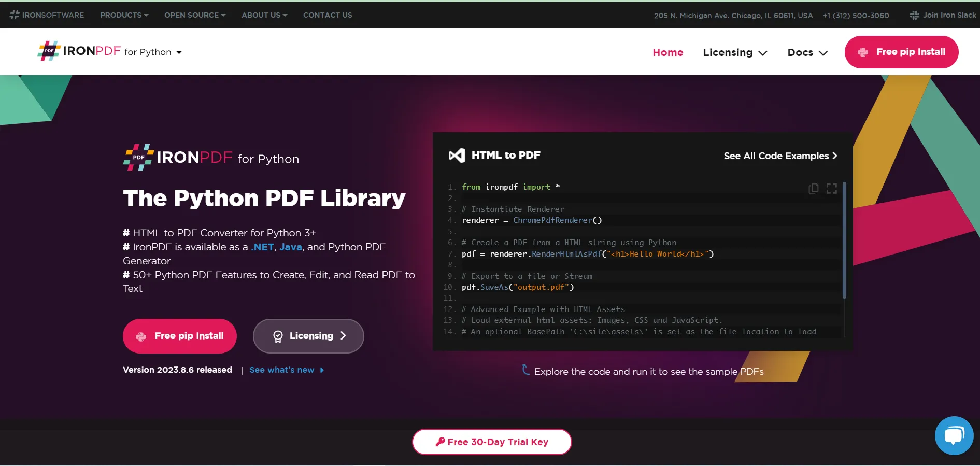Click 'Version 2023.8.6 released' text
Image resolution: width=980 pixels, height=466 pixels.
coord(177,370)
